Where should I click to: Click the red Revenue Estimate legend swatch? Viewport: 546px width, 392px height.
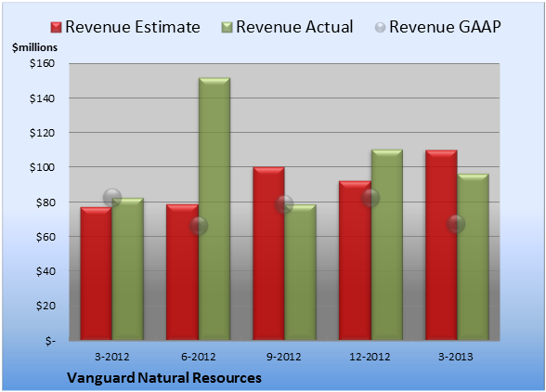[56, 28]
